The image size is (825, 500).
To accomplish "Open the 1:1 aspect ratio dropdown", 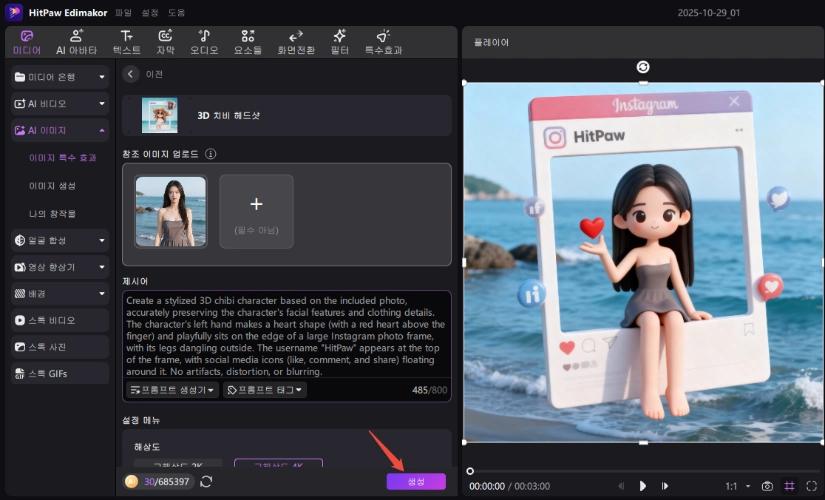I will point(738,486).
